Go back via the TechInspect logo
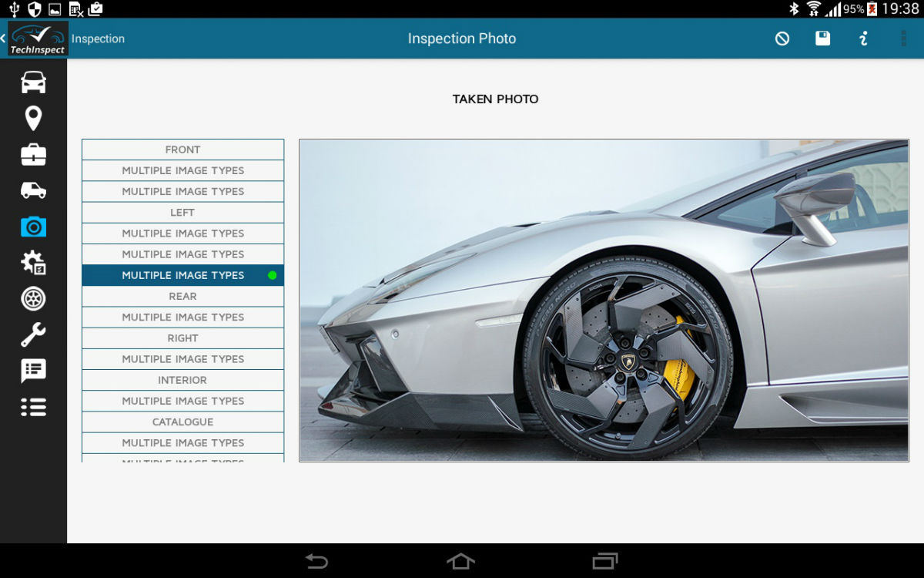924x578 pixels. 37,39
